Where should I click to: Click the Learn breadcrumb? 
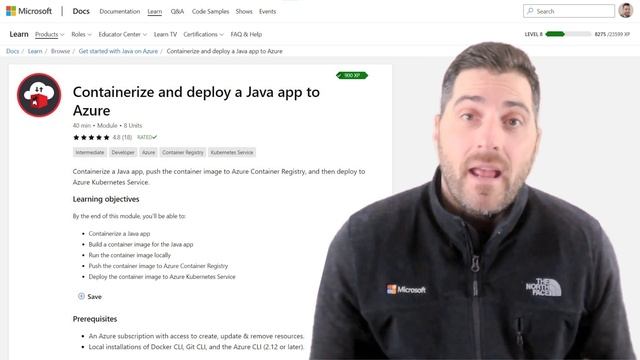click(x=35, y=51)
